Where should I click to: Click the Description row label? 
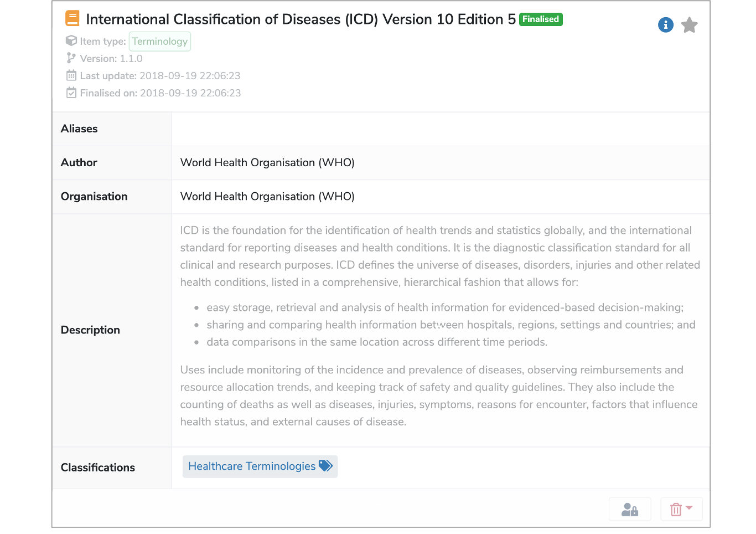(90, 330)
